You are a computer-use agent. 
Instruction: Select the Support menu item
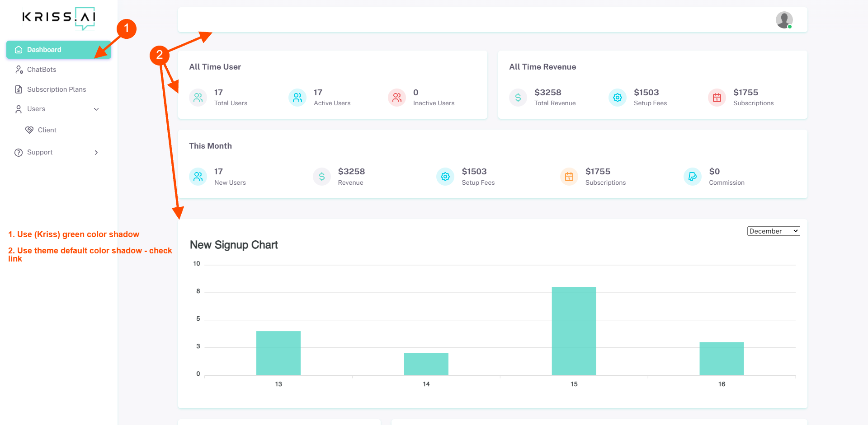59,153
